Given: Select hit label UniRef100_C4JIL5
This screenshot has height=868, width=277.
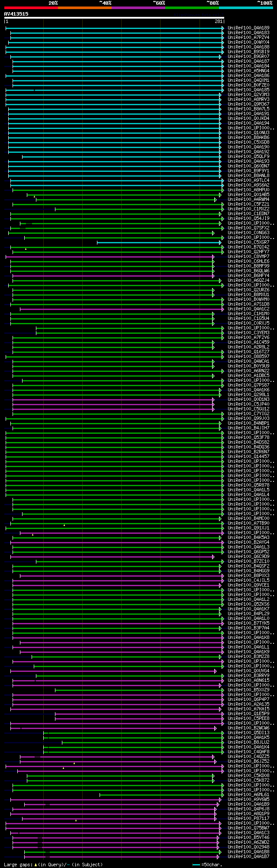Looking at the screenshot, I should tap(248, 581).
